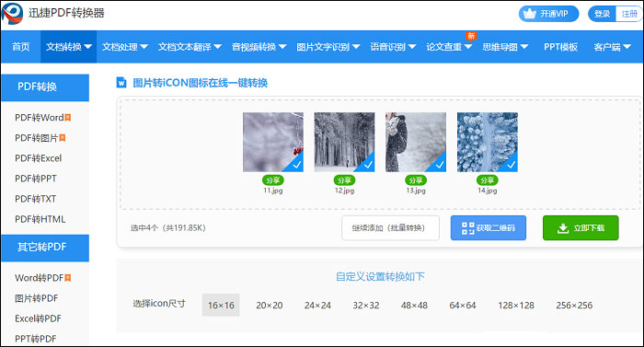
Task: Click the 获取二维码 button
Action: click(x=488, y=227)
